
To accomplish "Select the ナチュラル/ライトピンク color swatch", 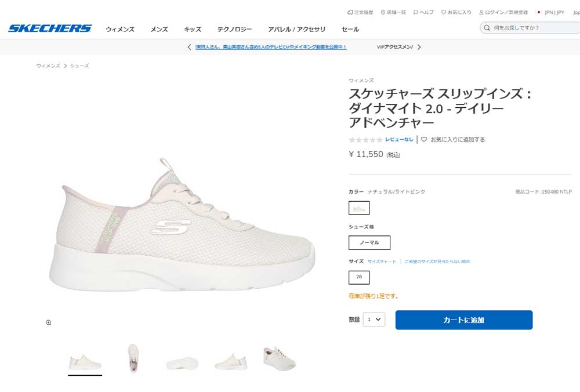I will 359,208.
